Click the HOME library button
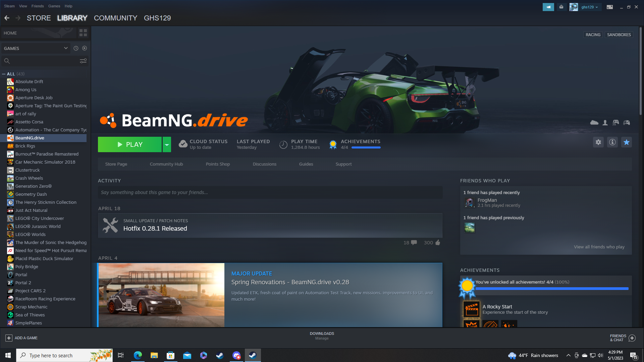644x362 pixels. [39, 33]
